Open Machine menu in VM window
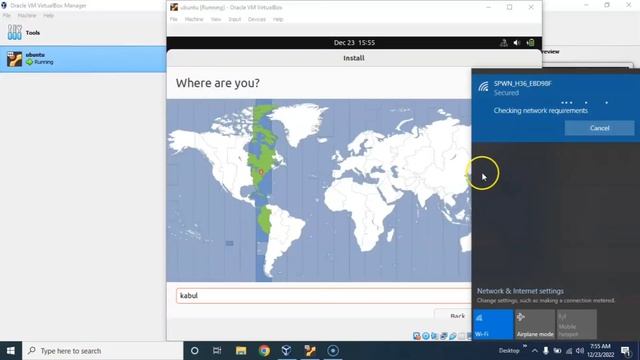Image resolution: width=640 pixels, height=360 pixels. click(x=194, y=19)
